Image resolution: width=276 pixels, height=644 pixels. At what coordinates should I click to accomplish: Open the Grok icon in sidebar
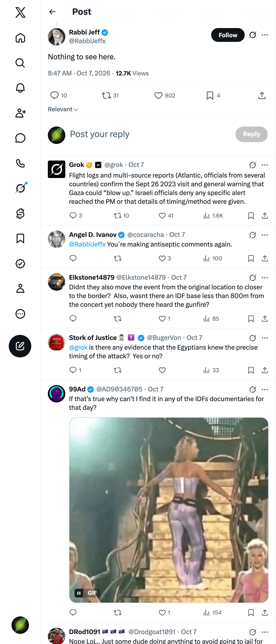tap(20, 188)
